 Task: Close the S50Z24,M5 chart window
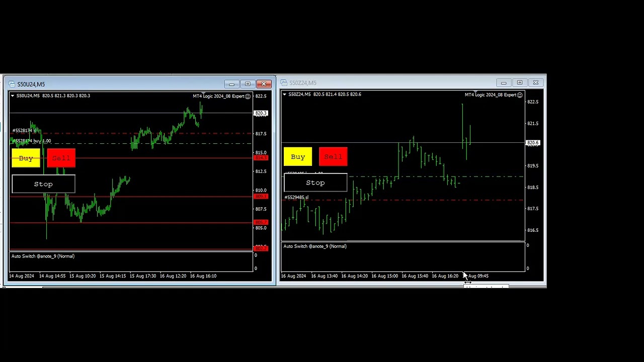point(536,82)
